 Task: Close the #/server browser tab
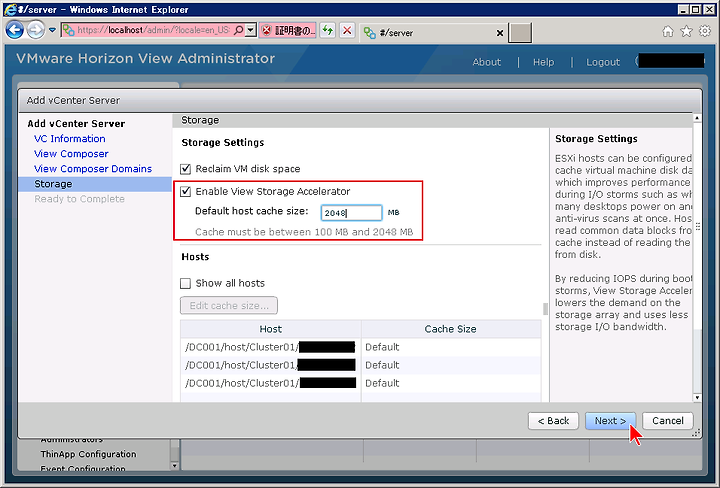(x=500, y=33)
